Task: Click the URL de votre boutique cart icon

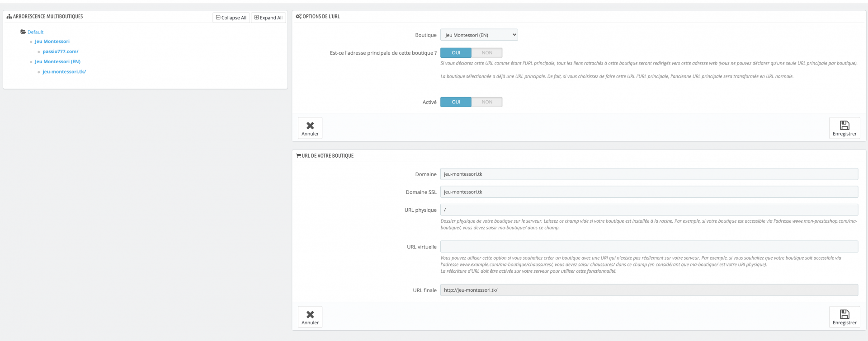Action: [298, 156]
